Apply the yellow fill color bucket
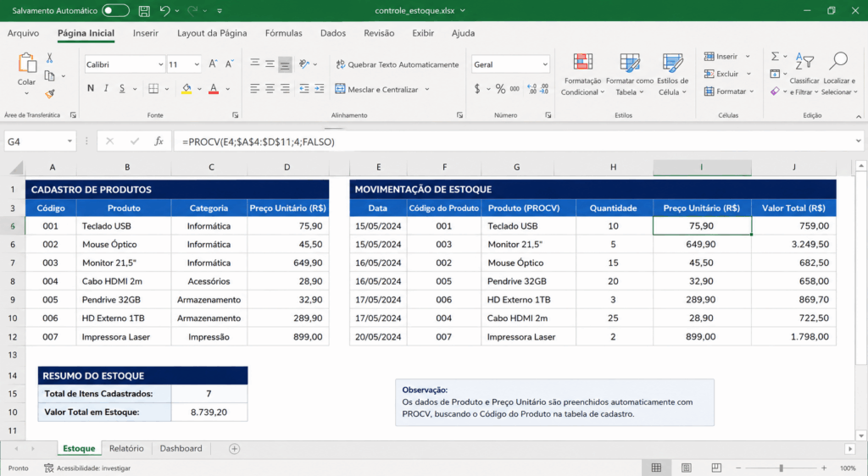 click(186, 88)
